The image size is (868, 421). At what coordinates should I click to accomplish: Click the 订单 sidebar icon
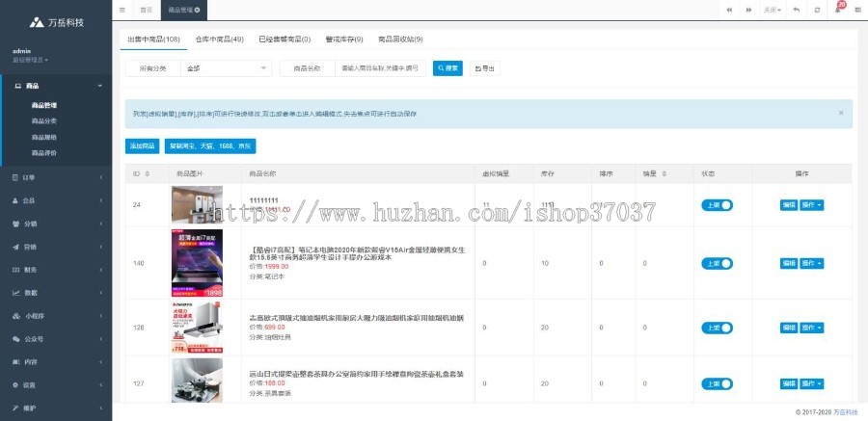[15, 177]
